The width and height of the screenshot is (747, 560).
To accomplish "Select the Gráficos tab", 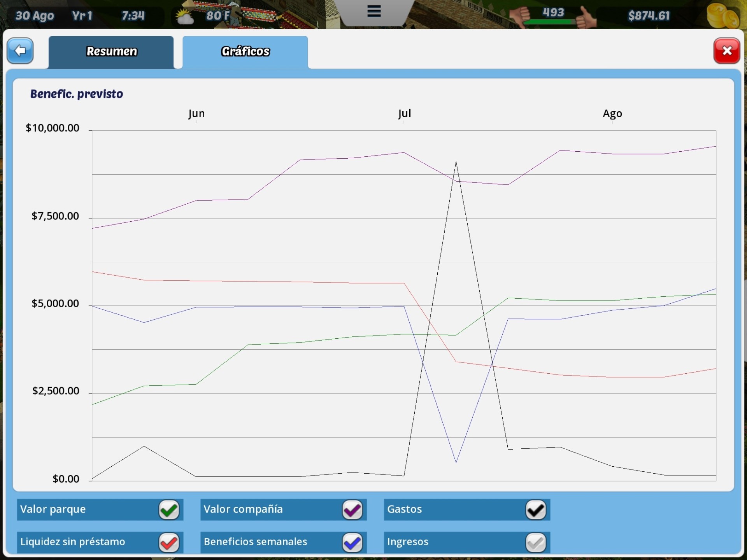I will (245, 52).
